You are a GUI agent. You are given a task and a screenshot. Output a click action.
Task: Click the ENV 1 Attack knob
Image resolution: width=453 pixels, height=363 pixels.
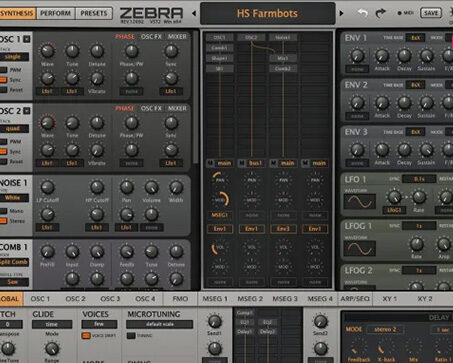click(382, 56)
